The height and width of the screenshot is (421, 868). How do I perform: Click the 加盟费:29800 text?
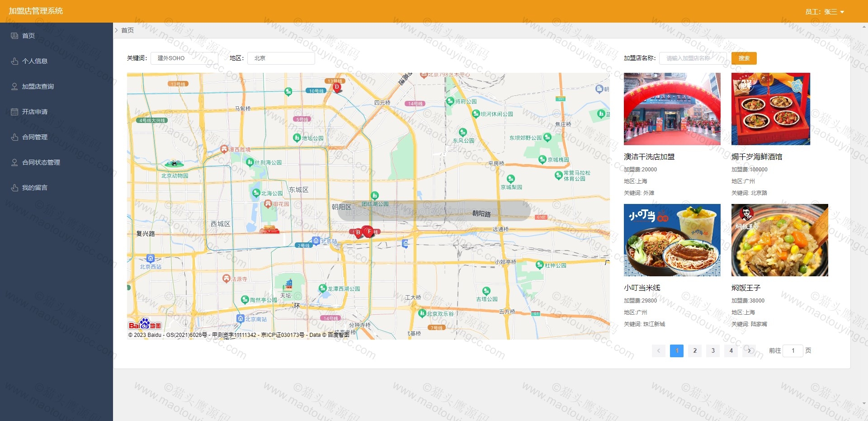(x=640, y=301)
